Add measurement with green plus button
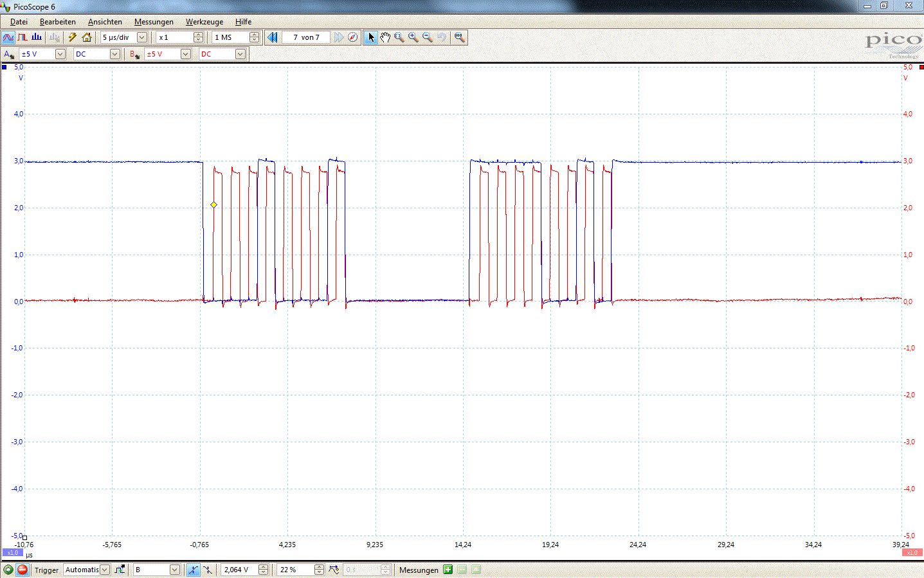This screenshot has width=924, height=578. coord(448,570)
